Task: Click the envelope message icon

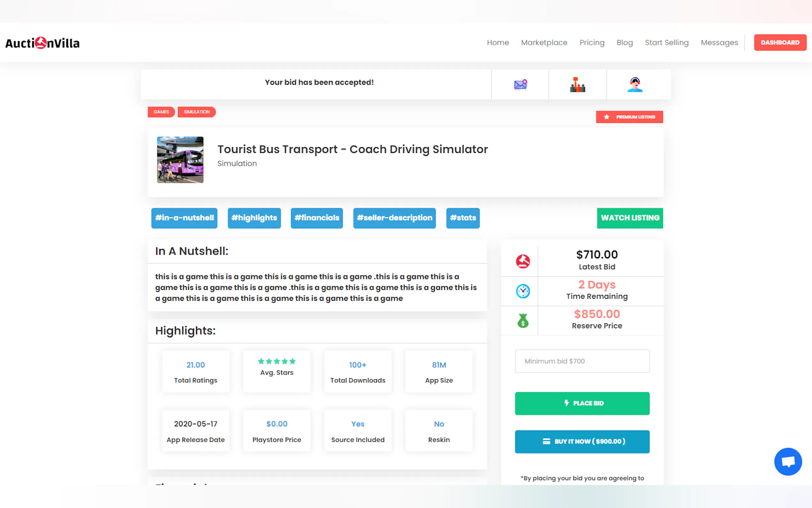Action: [x=520, y=84]
